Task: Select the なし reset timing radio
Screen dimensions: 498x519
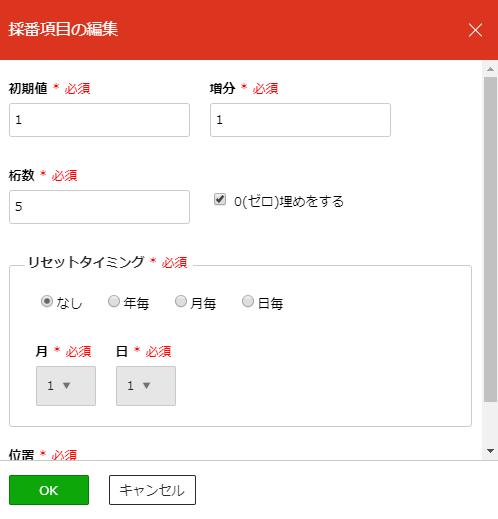Action: (47, 301)
